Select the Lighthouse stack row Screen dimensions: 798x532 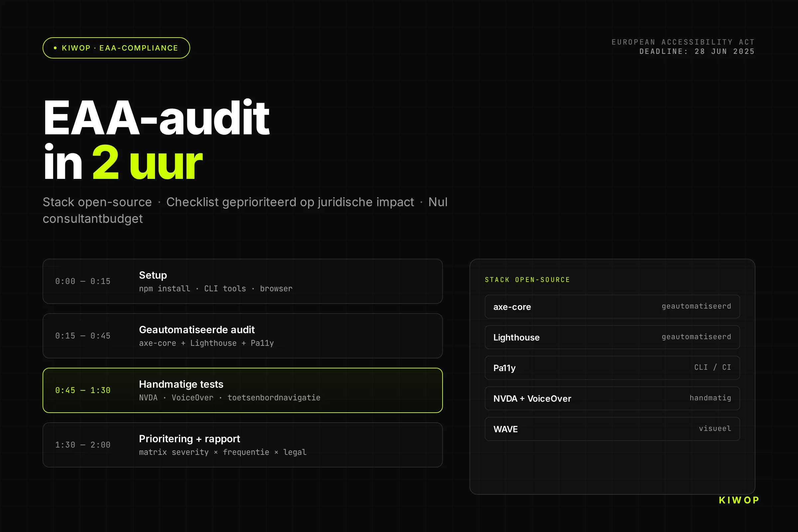pyautogui.click(x=612, y=337)
